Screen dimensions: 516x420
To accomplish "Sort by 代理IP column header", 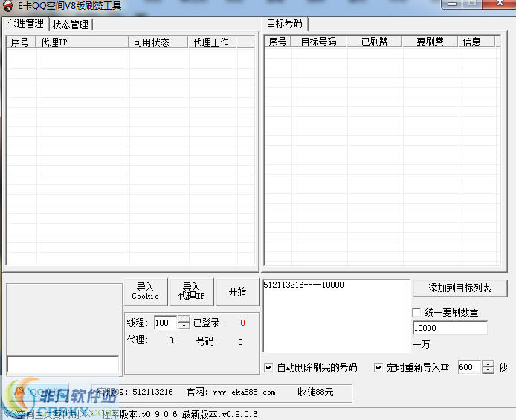I will pos(83,42).
